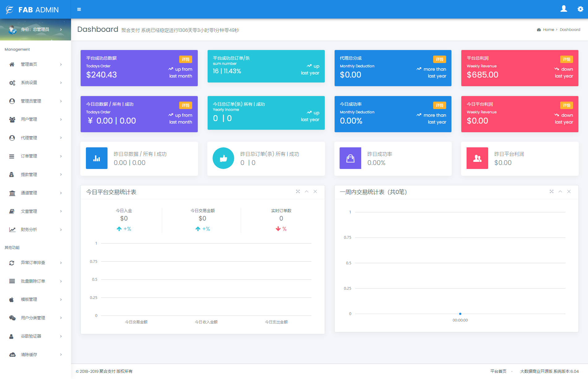The width and height of the screenshot is (588, 379).
Task: Expand the 代理管理 submenu
Action: 61,138
